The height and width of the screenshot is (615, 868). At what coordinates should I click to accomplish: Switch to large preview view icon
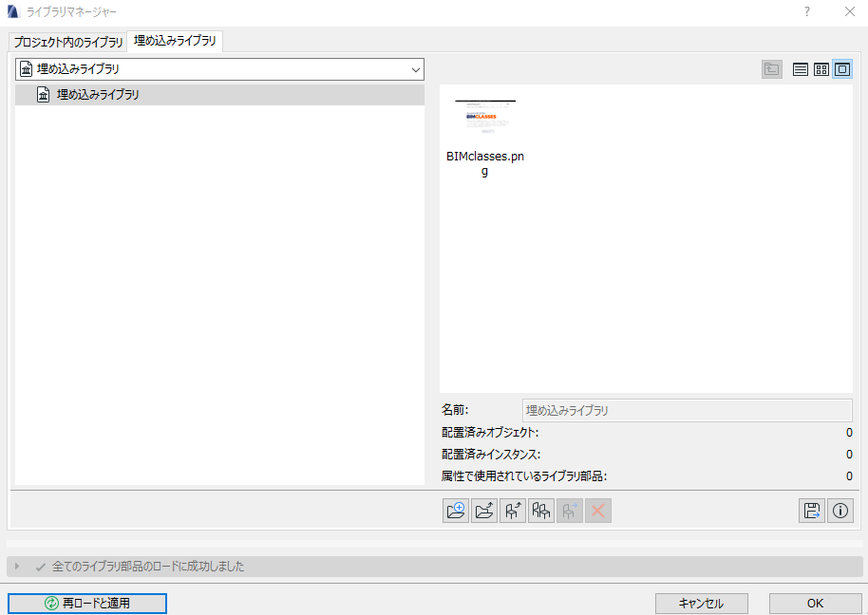tap(842, 69)
